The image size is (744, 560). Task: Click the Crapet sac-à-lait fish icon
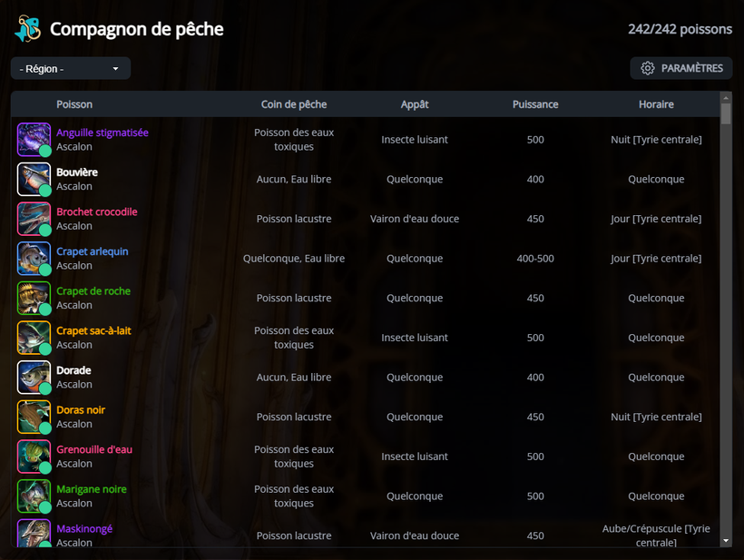(x=34, y=338)
